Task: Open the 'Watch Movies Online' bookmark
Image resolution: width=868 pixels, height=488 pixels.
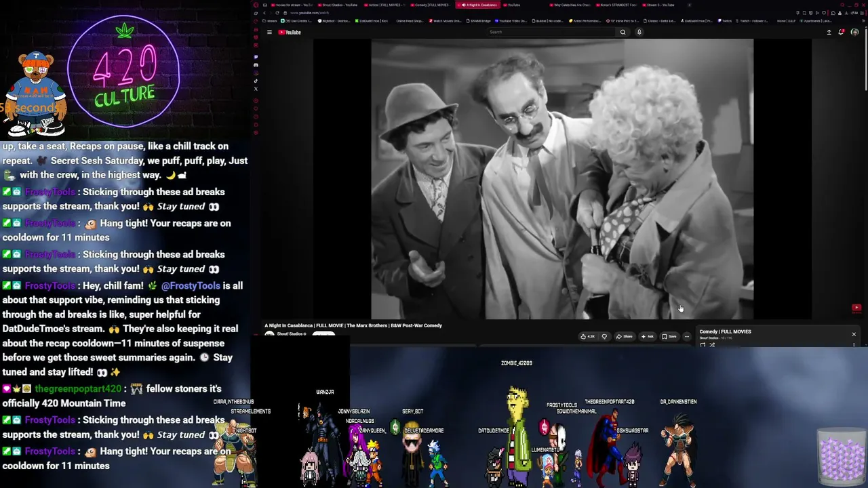Action: [445, 21]
